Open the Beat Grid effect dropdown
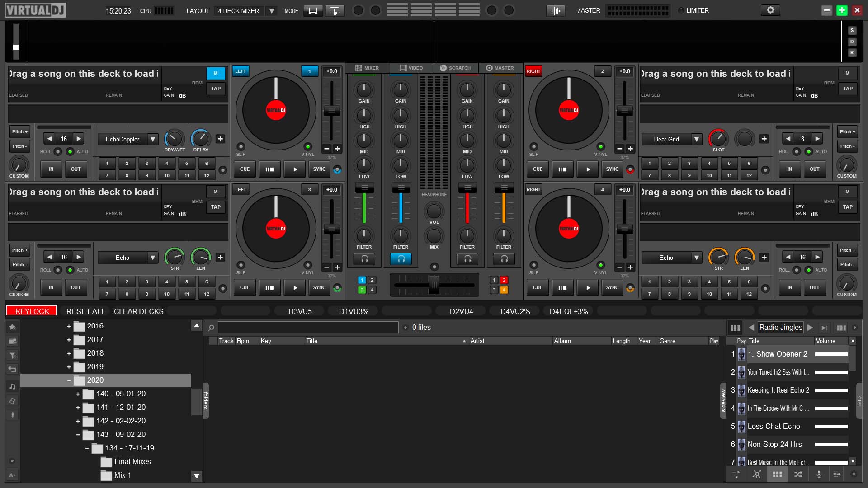 click(x=697, y=139)
